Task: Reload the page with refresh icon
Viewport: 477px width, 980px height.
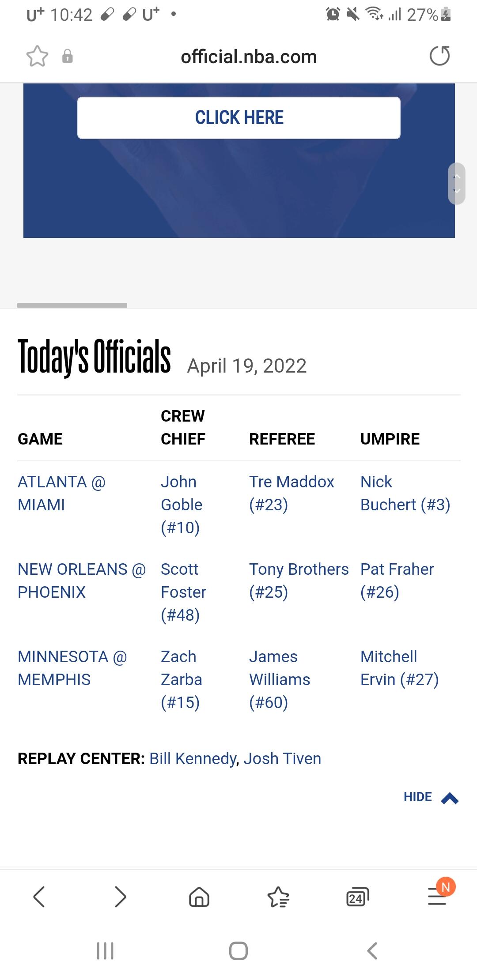Action: pyautogui.click(x=439, y=56)
